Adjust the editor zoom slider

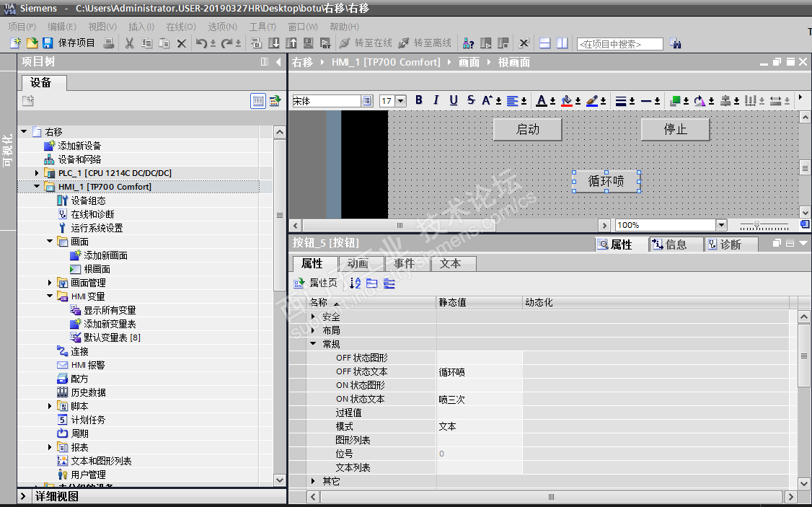(x=756, y=225)
